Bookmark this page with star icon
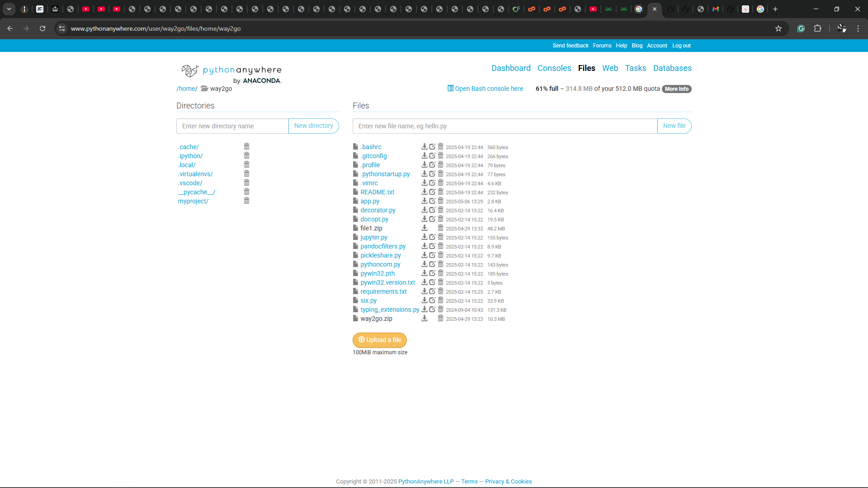The width and height of the screenshot is (868, 488). click(x=778, y=28)
